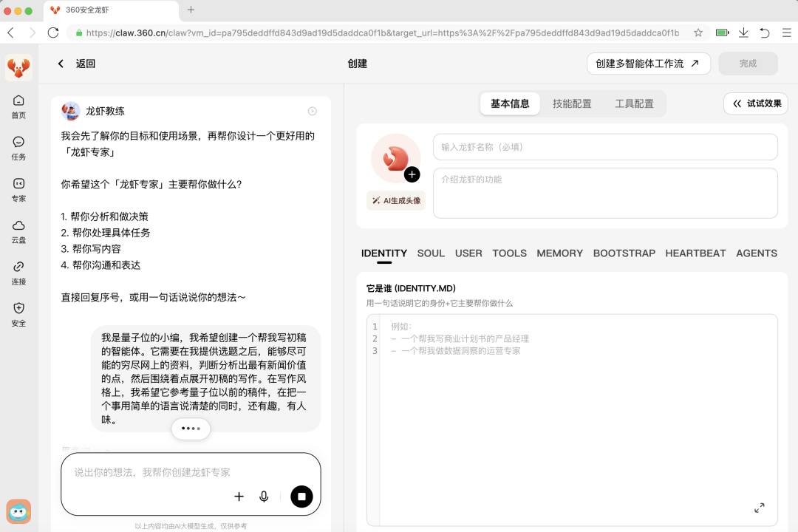Click the 完成 button
This screenshot has width=798, height=532.
[x=748, y=64]
